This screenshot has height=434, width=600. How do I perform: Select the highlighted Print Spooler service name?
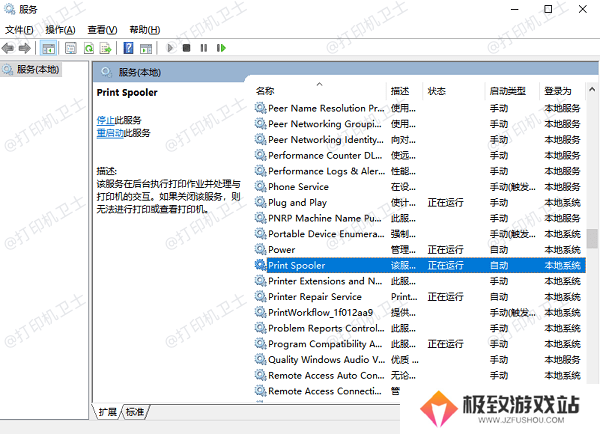tap(297, 265)
